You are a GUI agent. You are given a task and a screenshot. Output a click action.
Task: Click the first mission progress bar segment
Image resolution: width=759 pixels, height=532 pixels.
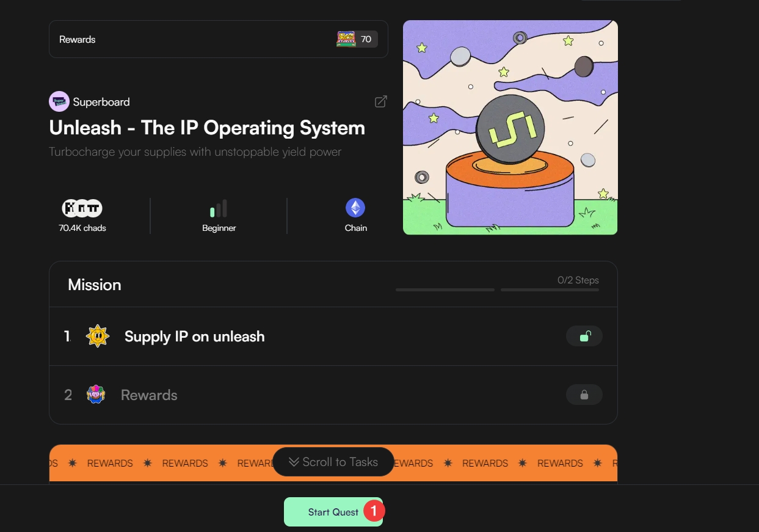point(445,290)
